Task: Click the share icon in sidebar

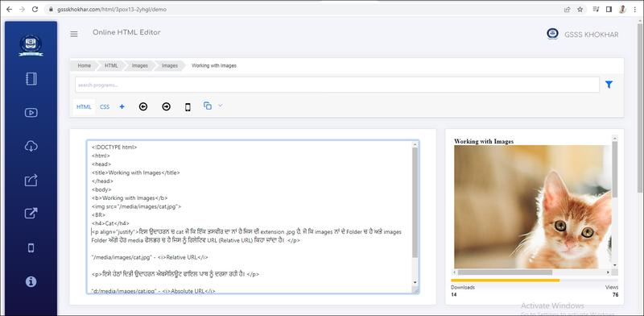Action: 31,181
